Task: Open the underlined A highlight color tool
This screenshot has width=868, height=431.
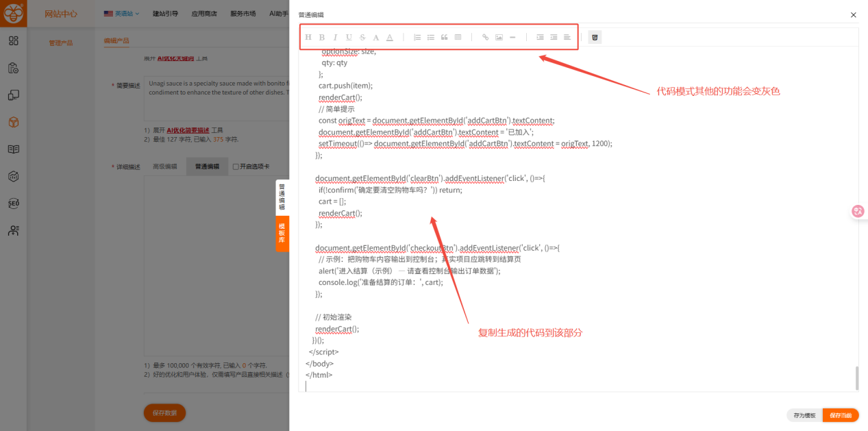Action: click(390, 37)
